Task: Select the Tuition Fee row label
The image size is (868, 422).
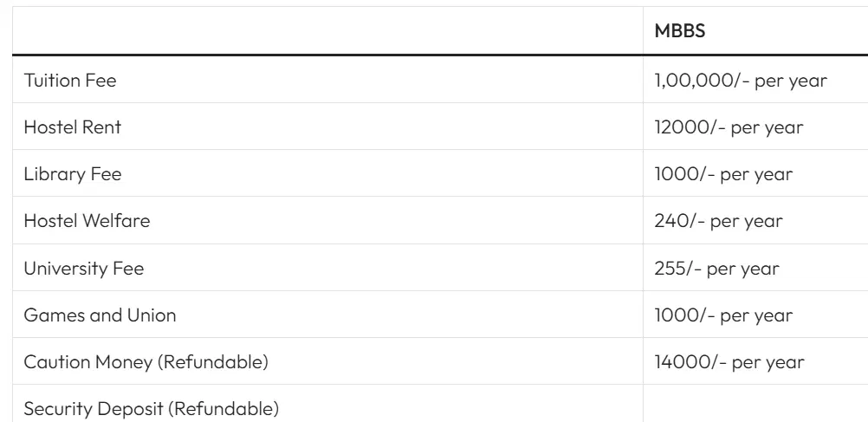Action: point(70,81)
